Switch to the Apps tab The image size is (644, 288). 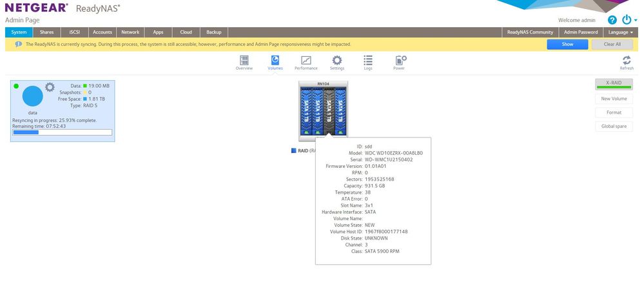[x=158, y=32]
